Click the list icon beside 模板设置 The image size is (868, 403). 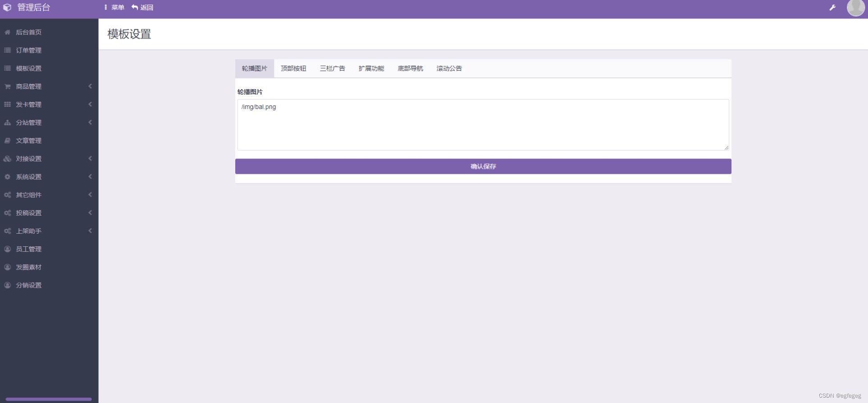pyautogui.click(x=7, y=68)
